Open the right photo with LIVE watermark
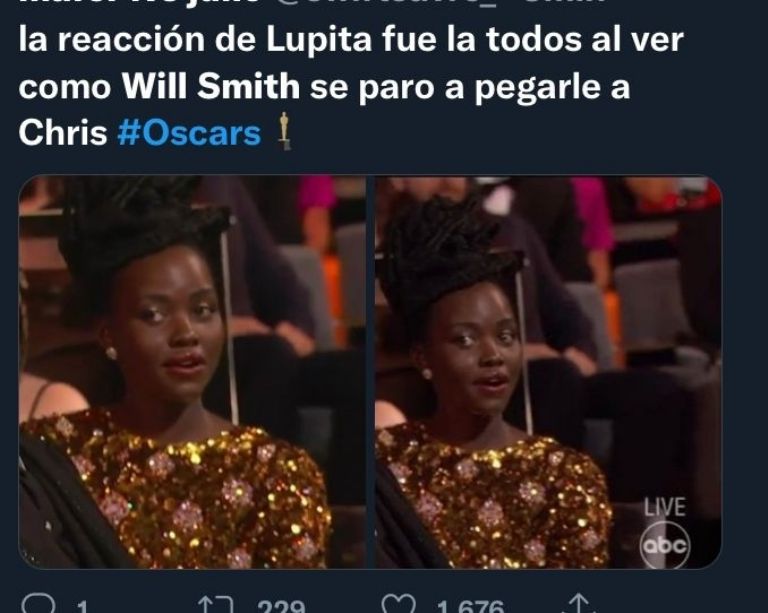The height and width of the screenshot is (613, 768). [548, 372]
